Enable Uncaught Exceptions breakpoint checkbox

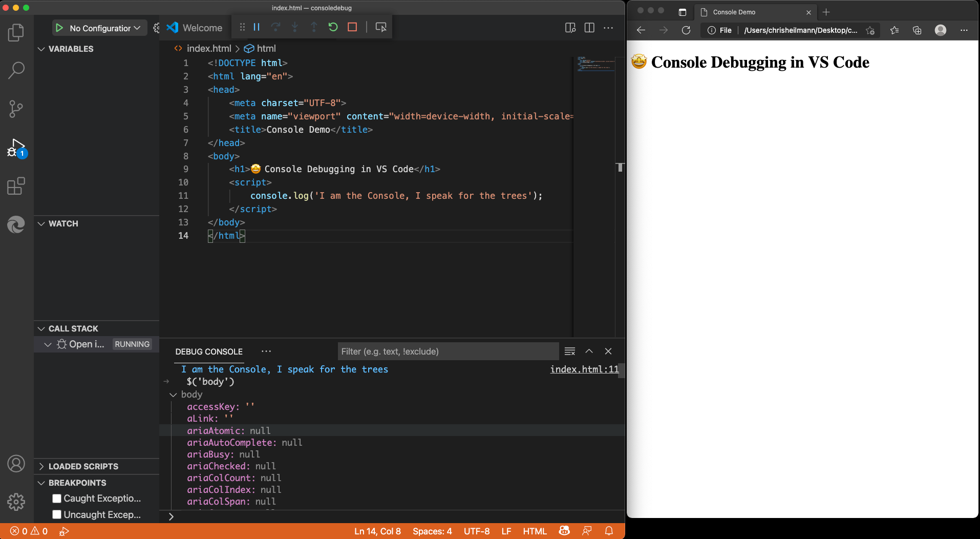pyautogui.click(x=57, y=514)
